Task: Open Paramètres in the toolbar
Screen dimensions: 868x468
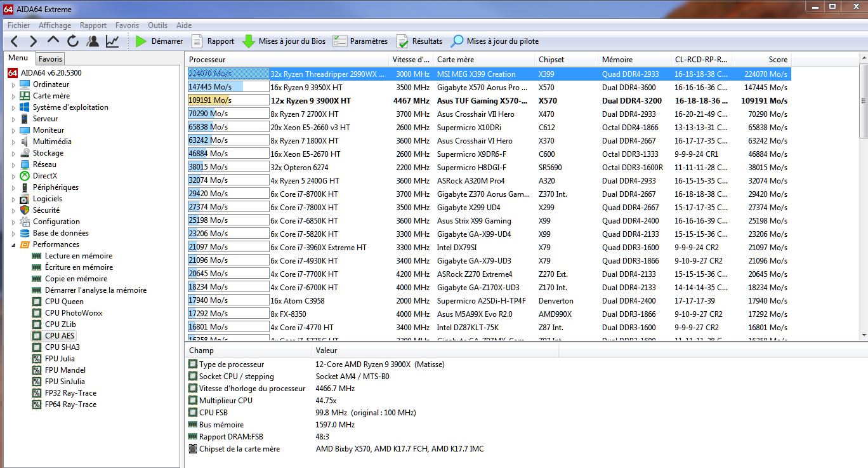Action: pyautogui.click(x=360, y=41)
